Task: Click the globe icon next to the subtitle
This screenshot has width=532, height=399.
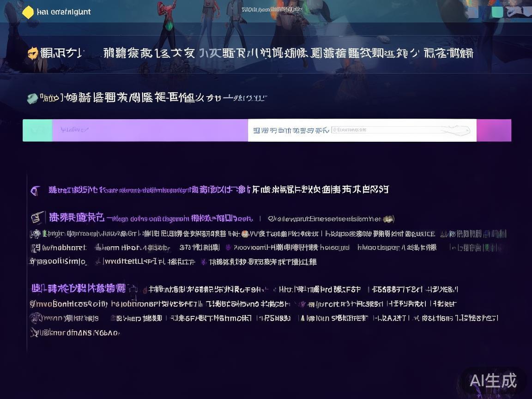Action: point(32,97)
